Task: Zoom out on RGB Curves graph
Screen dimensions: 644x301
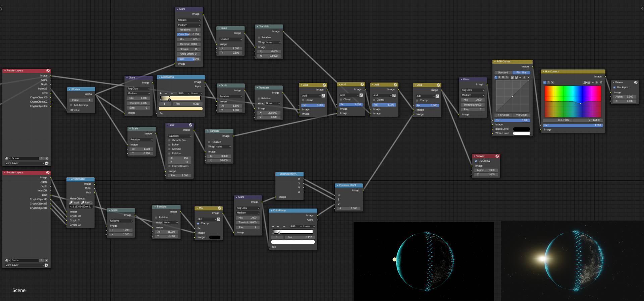Action: point(517,77)
